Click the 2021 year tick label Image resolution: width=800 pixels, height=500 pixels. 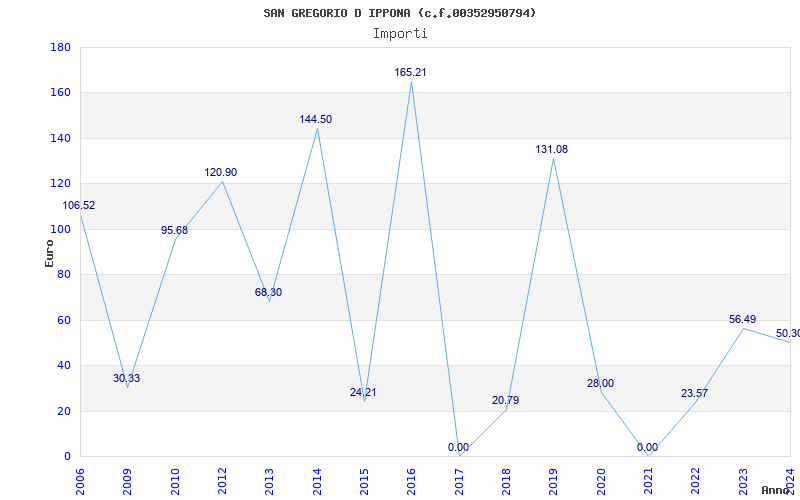(x=648, y=481)
